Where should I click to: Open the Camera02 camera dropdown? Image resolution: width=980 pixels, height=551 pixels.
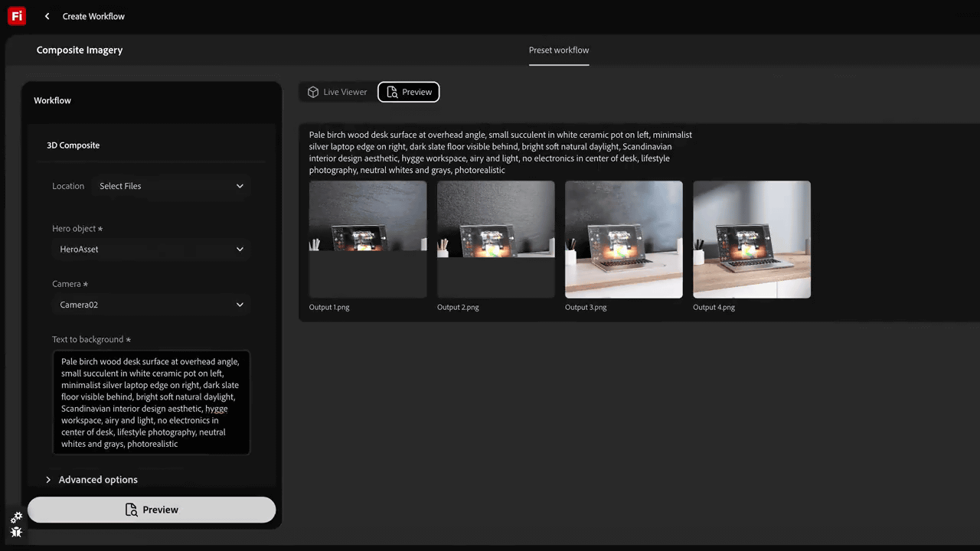(x=151, y=305)
